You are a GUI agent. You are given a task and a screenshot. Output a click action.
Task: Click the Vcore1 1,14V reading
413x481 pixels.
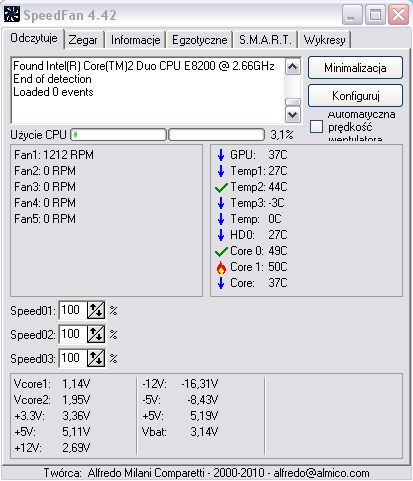[x=52, y=384]
